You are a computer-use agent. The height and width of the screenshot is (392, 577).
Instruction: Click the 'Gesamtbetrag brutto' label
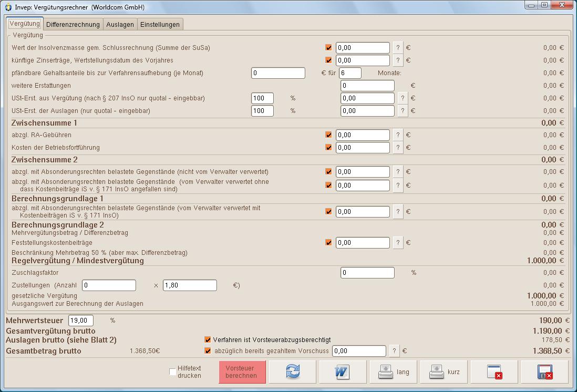44,351
